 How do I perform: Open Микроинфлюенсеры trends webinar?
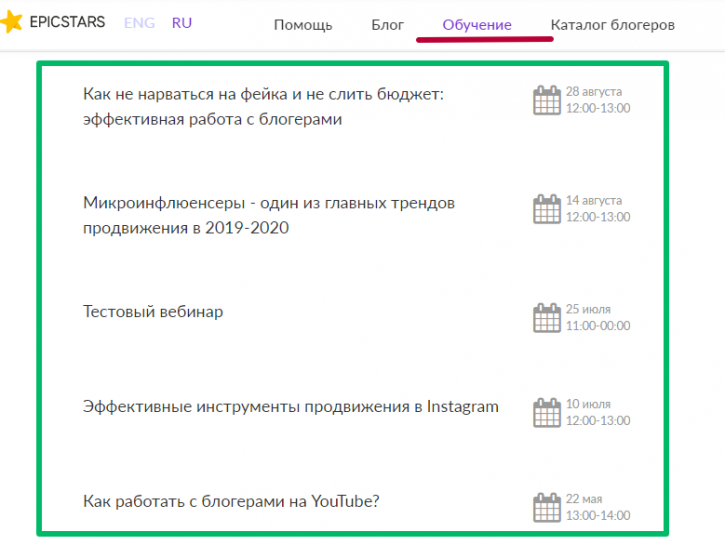(269, 215)
